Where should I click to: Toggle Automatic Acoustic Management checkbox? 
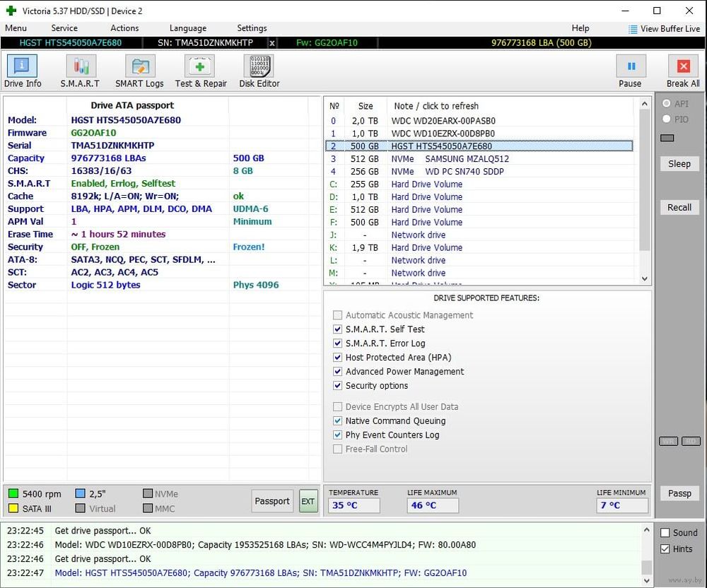[337, 315]
